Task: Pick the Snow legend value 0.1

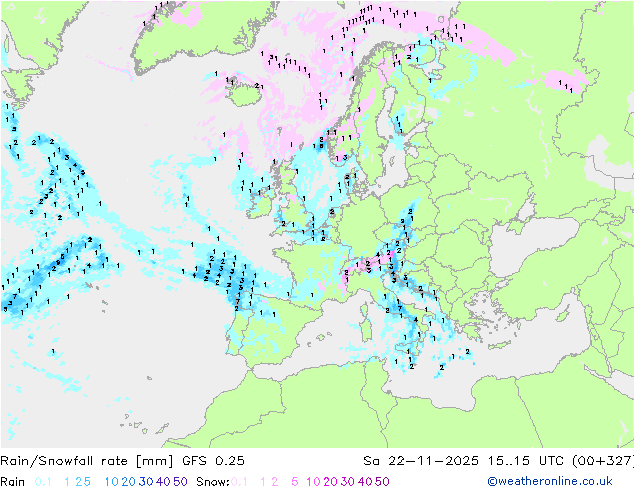Action: pos(239,482)
